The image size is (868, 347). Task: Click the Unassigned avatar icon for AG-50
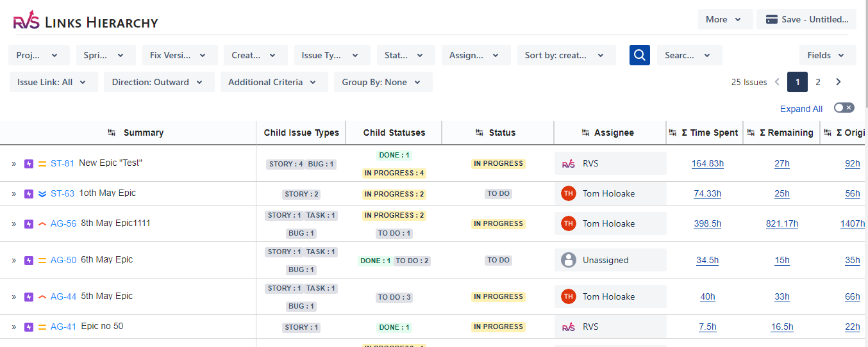click(568, 260)
